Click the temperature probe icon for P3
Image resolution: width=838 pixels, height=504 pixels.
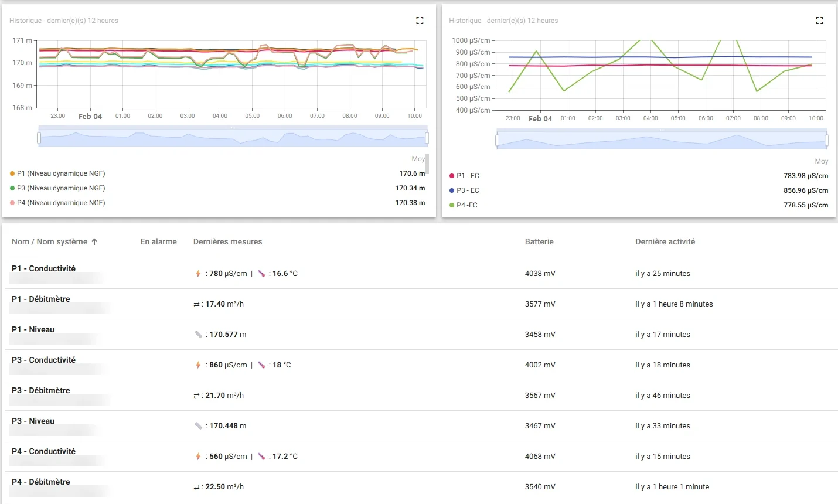261,365
